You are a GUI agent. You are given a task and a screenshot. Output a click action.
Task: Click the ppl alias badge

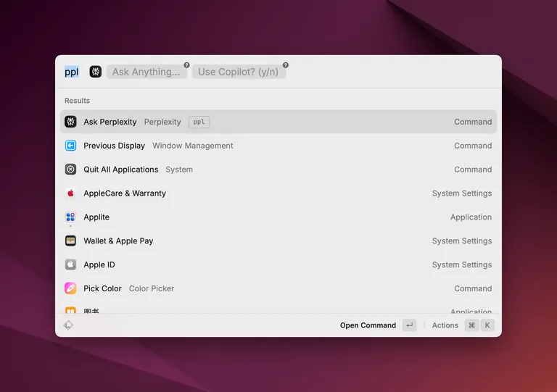coord(199,122)
